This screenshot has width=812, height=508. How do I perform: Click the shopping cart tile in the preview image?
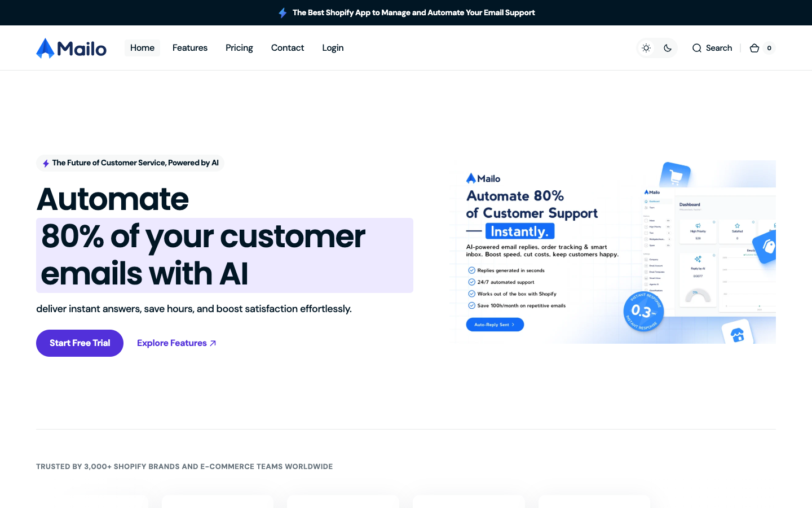click(x=676, y=176)
